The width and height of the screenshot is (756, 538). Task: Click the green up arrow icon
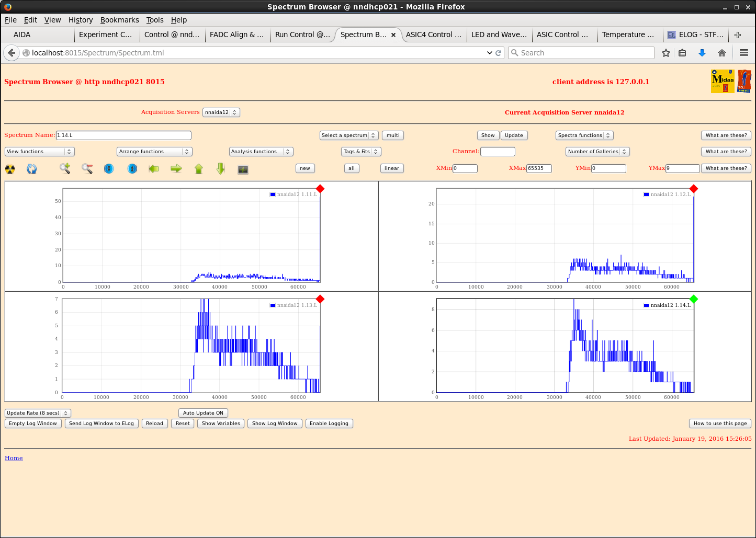click(199, 168)
